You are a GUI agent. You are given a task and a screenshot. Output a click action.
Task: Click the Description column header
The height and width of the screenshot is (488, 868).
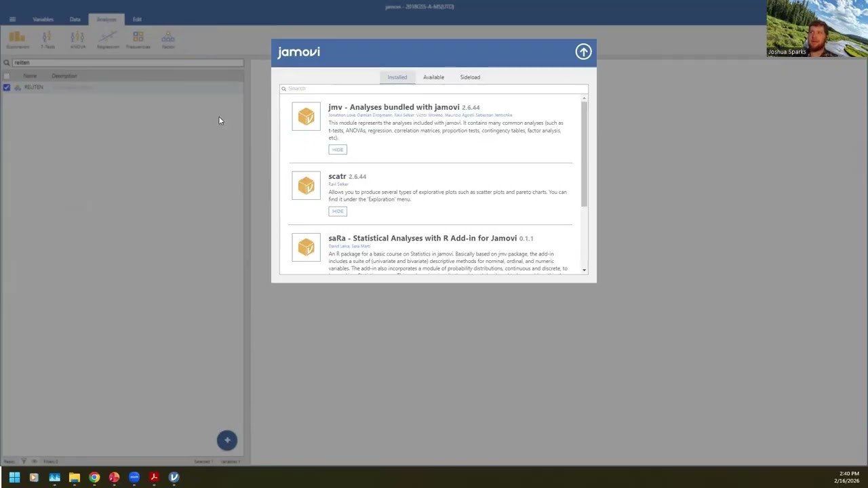tap(64, 76)
